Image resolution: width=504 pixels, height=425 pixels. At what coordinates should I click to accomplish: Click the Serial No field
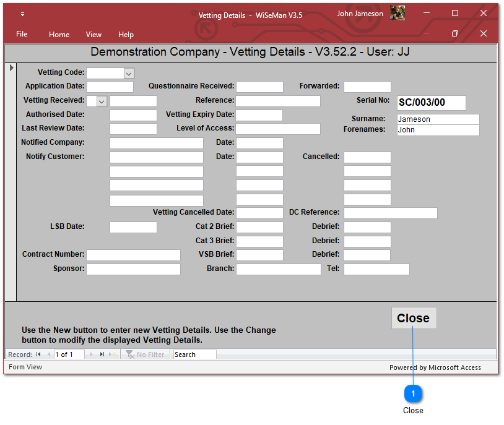click(x=431, y=103)
